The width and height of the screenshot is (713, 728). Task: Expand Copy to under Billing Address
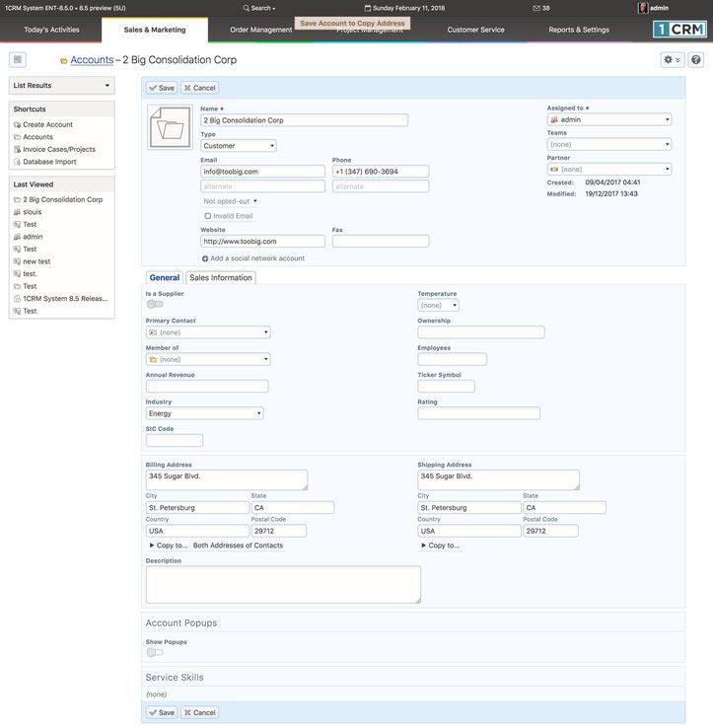pos(169,546)
